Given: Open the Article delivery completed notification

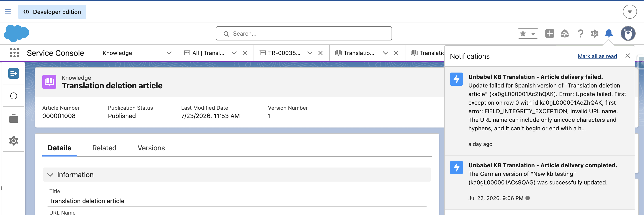Looking at the screenshot, I should pos(539,182).
